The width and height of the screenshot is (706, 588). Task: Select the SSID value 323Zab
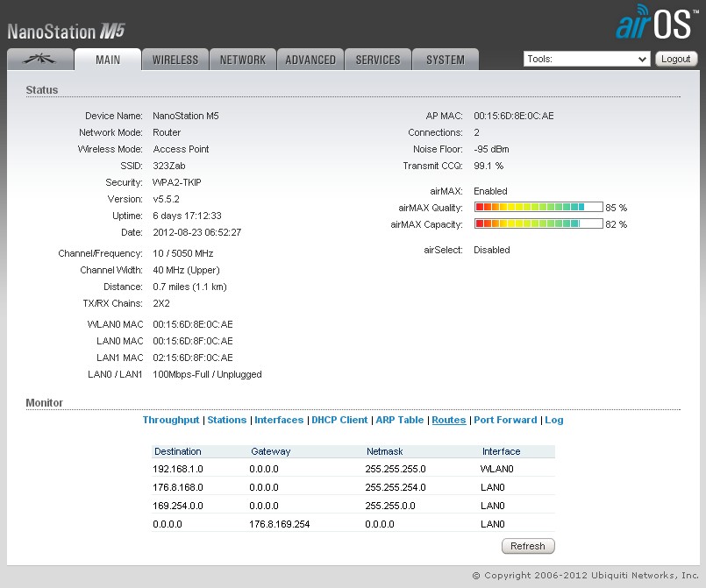click(x=169, y=166)
